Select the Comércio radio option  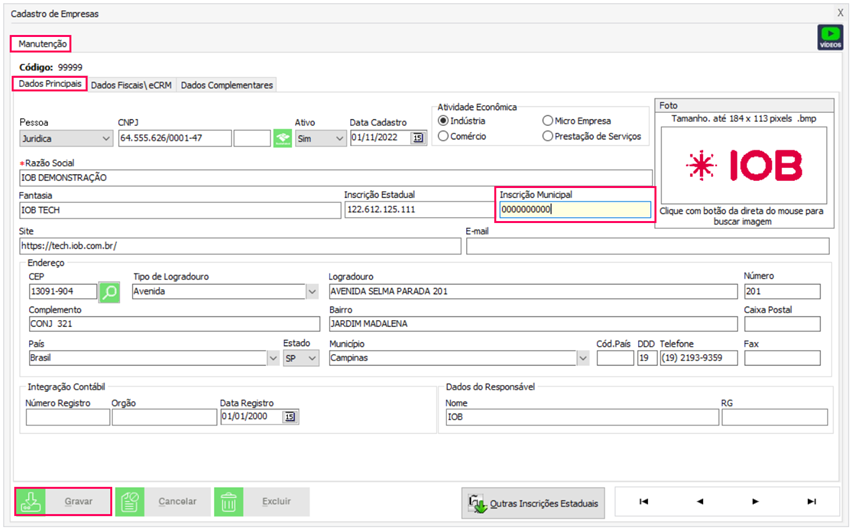click(x=444, y=136)
